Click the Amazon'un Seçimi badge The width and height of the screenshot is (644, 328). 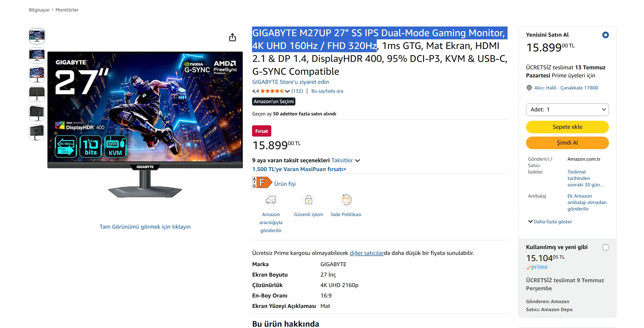click(x=274, y=101)
